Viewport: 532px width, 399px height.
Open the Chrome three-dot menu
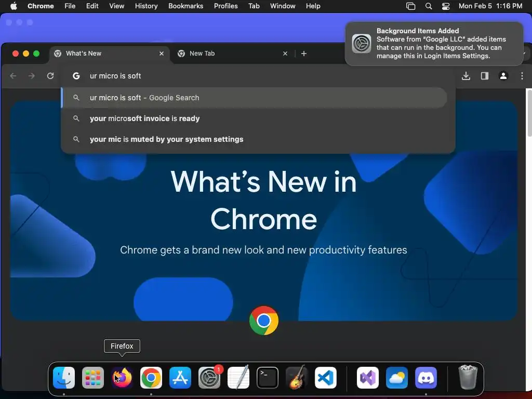(x=522, y=76)
